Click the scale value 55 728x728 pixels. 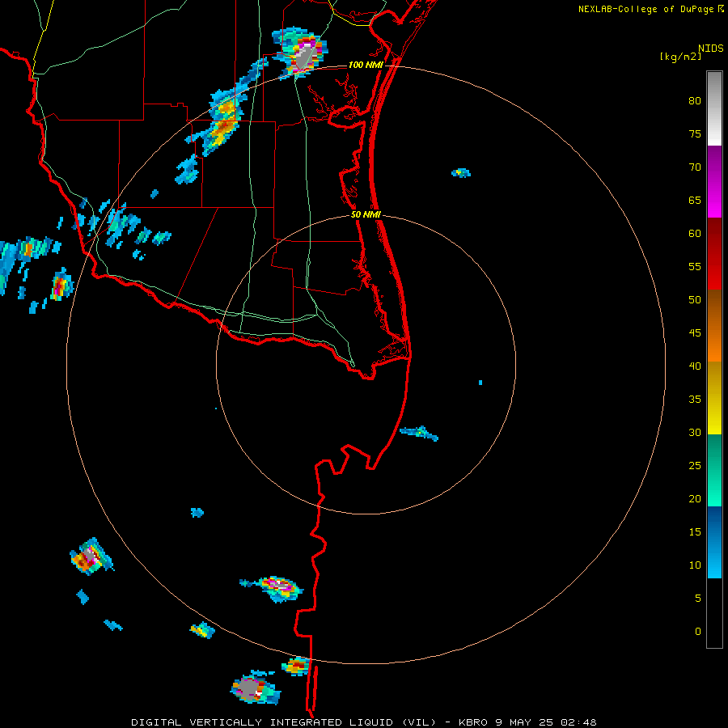point(695,266)
